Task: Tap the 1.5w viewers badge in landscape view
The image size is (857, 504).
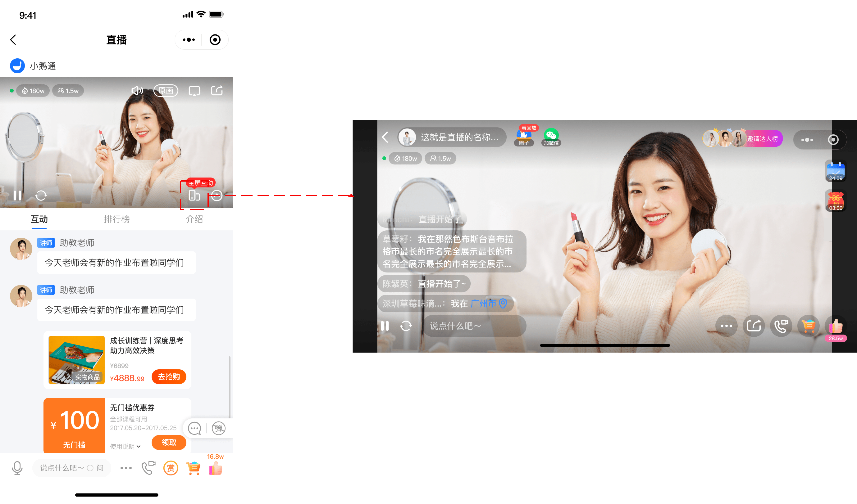Action: 440,158
